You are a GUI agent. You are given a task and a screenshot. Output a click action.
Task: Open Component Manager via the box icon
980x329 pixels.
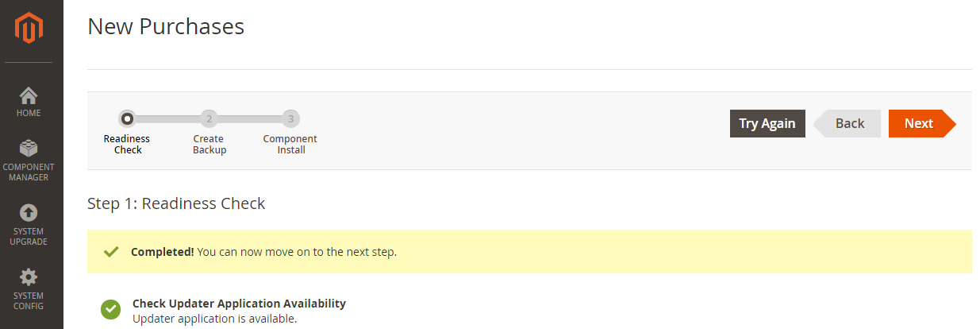(x=29, y=149)
